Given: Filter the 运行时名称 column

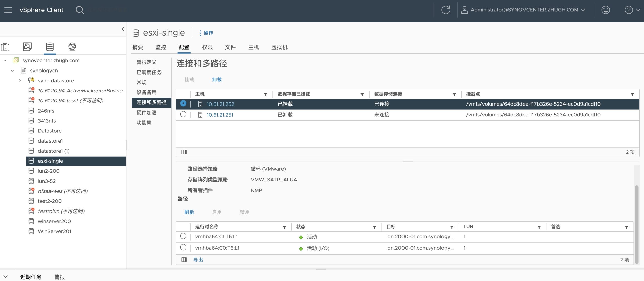Looking at the screenshot, I should point(284,227).
